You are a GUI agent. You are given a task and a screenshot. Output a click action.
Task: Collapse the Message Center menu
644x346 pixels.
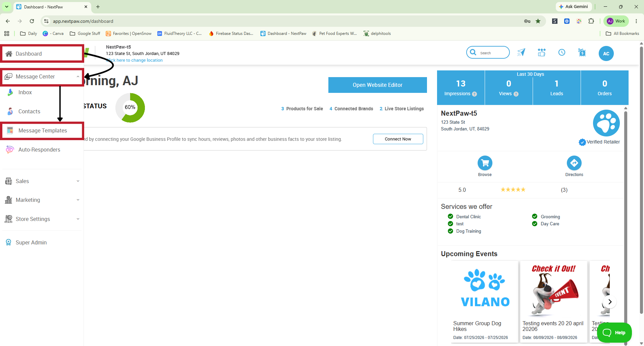coord(78,76)
